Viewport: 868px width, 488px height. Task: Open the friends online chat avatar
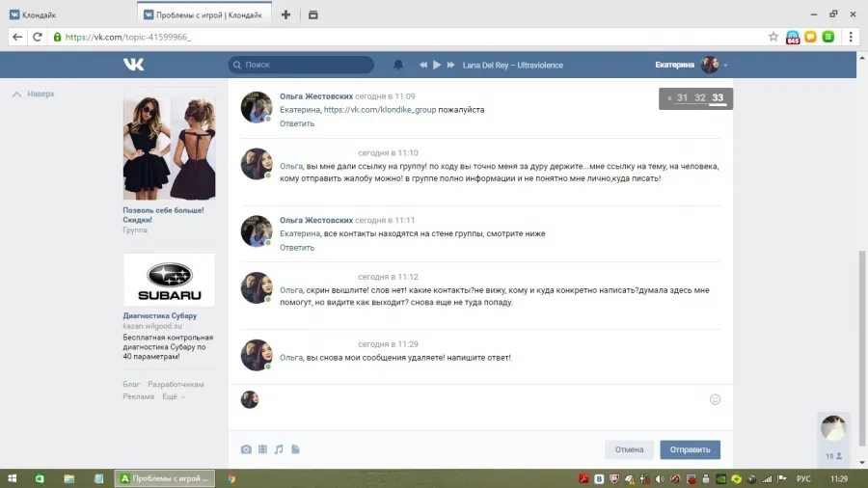[832, 427]
